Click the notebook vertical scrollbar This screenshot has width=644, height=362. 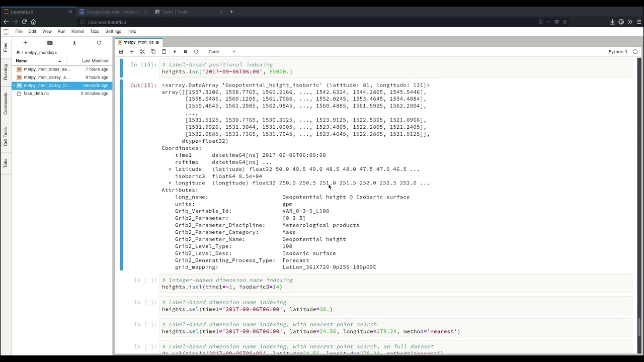pyautogui.click(x=639, y=327)
